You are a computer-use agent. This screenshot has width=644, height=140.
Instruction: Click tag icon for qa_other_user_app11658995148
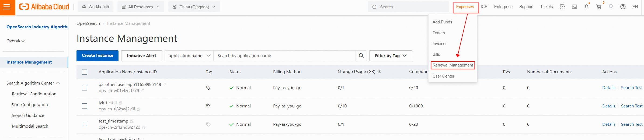[x=208, y=88]
